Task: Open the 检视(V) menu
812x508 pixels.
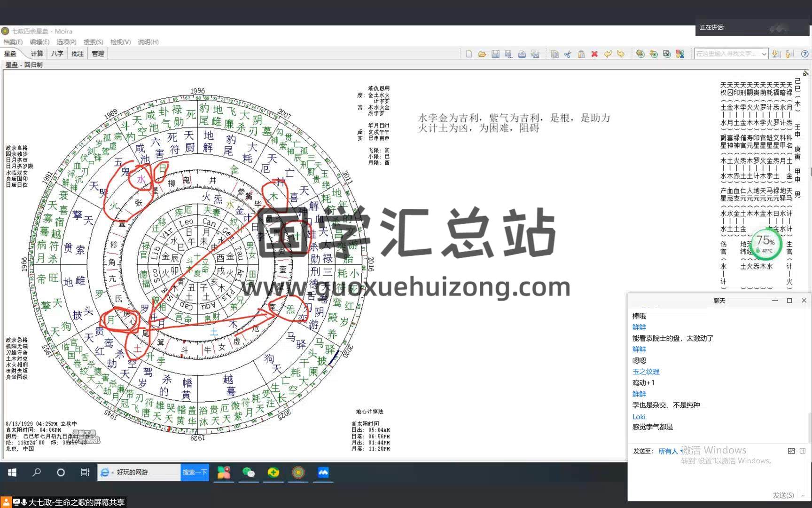Action: coord(120,42)
